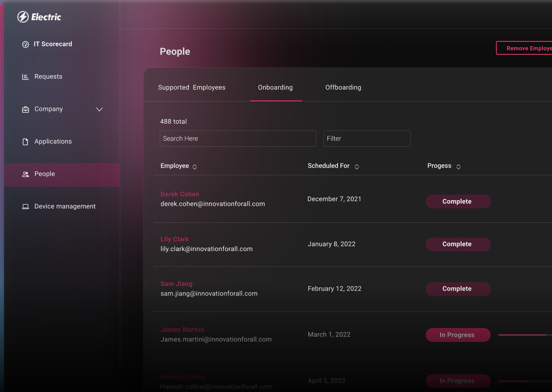Click the People users icon
The width and height of the screenshot is (552, 392).
25,174
